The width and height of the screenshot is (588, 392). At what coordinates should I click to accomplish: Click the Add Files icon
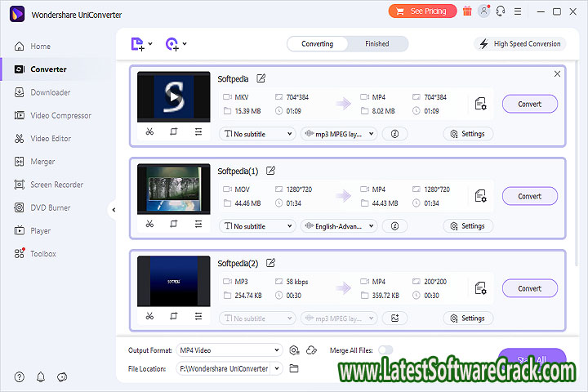137,44
